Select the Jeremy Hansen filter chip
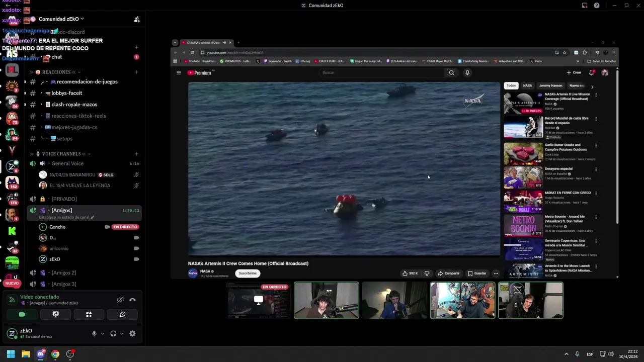The width and height of the screenshot is (644, 362). click(550, 85)
